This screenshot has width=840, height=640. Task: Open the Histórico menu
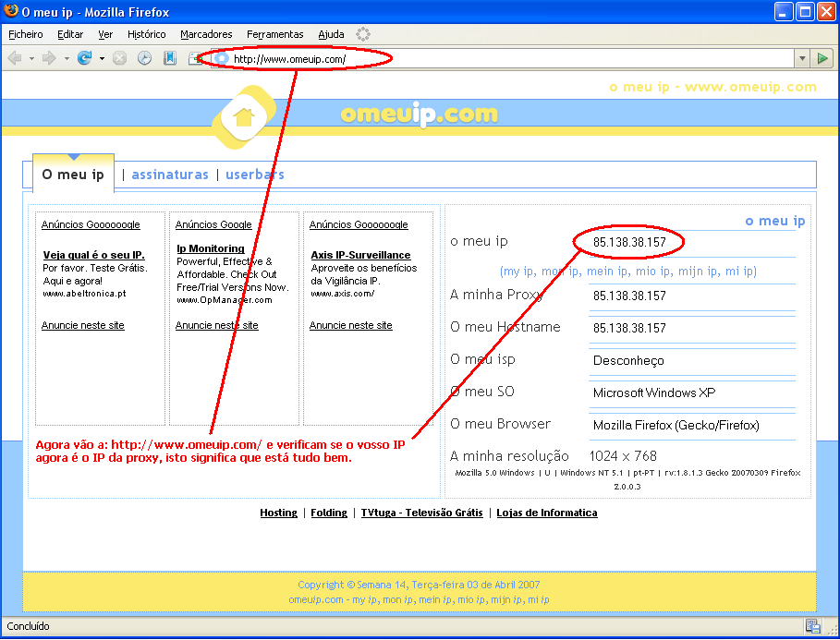pos(147,34)
